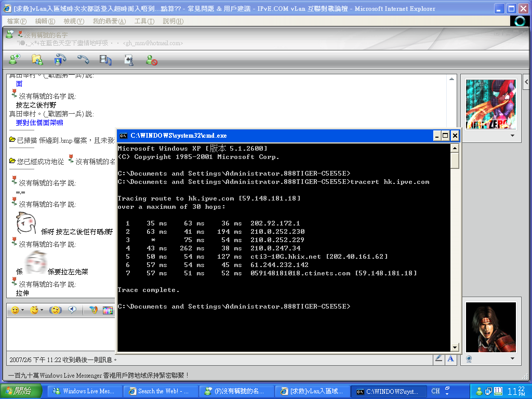Click the 一百九十萬 Windows Live Messenger ad text
Image resolution: width=532 pixels, height=399 pixels.
tap(98, 375)
